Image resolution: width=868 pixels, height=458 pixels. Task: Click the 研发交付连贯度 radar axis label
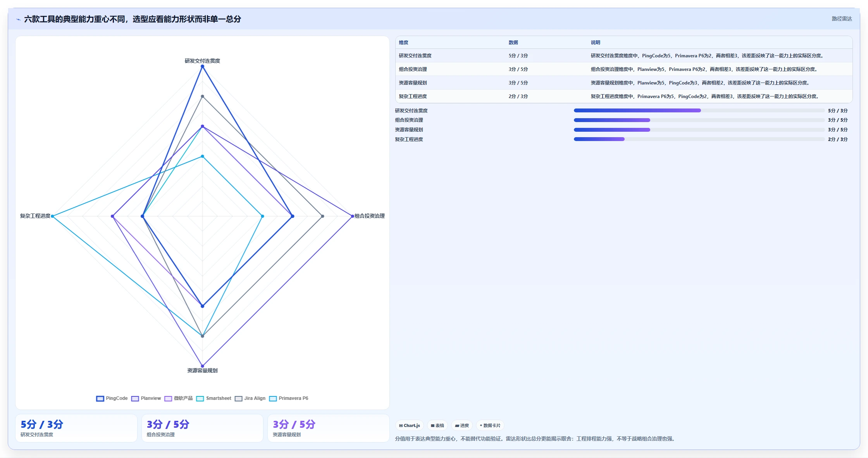click(x=202, y=61)
